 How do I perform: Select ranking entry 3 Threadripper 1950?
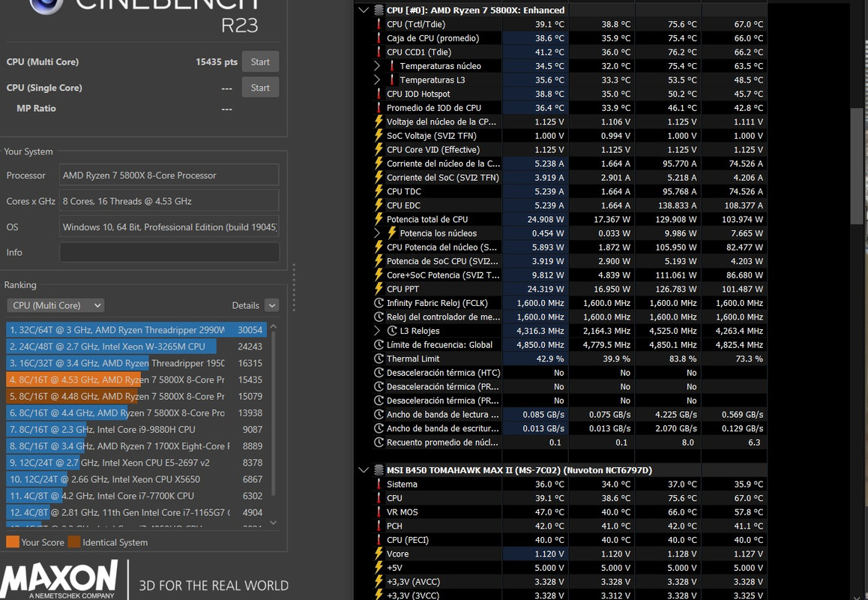pyautogui.click(x=136, y=363)
